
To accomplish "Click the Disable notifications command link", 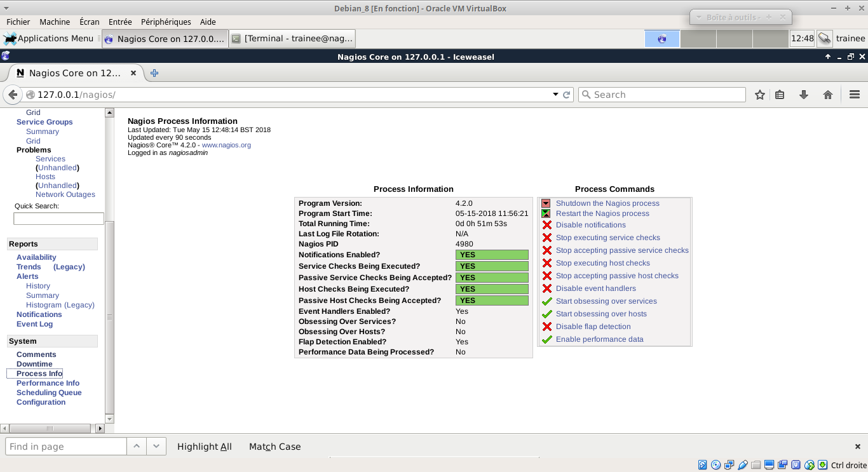I will [x=591, y=225].
